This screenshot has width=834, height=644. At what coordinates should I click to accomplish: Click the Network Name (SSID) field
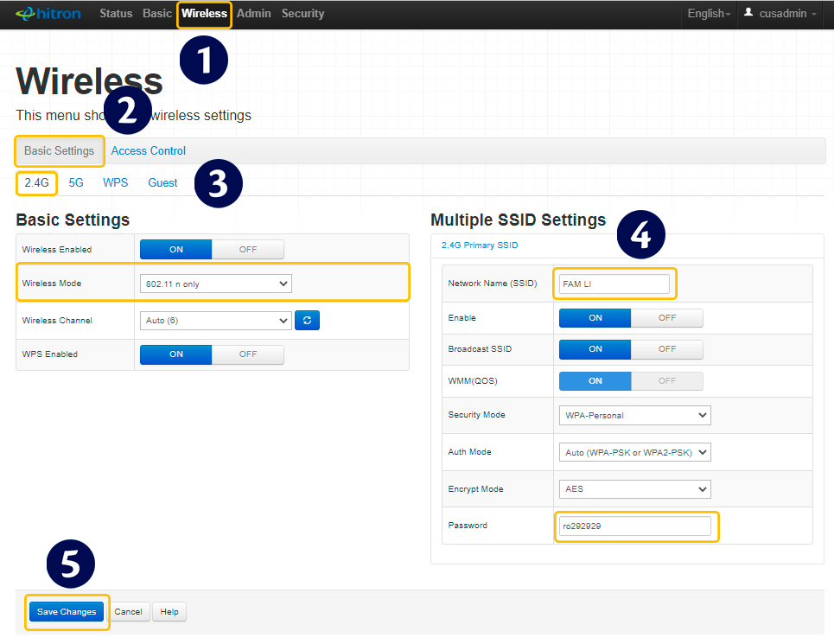[x=614, y=284]
